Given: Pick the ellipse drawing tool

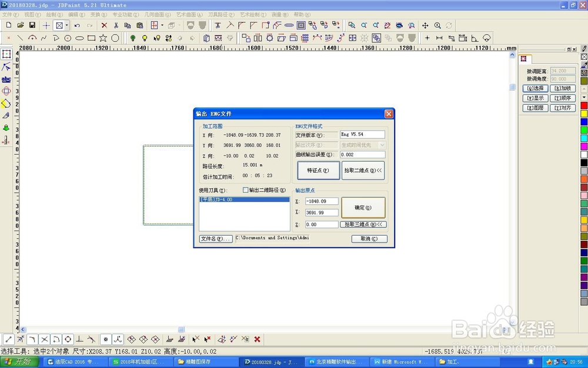Looking at the screenshot, I should (79, 38).
